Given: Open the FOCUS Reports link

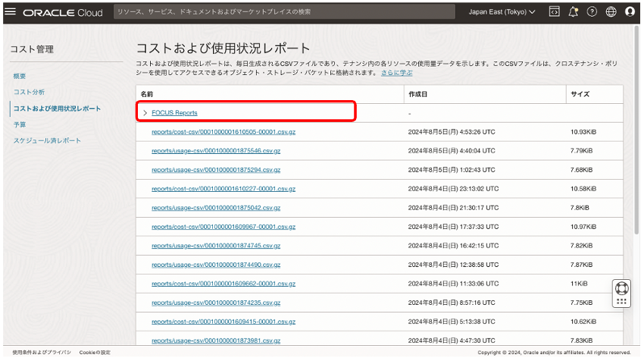Looking at the screenshot, I should click(174, 112).
